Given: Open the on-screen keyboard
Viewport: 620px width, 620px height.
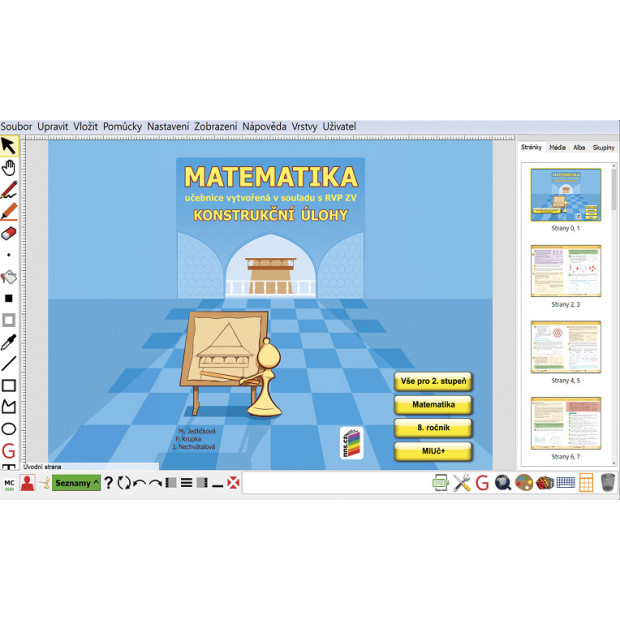Looking at the screenshot, I should [x=566, y=483].
